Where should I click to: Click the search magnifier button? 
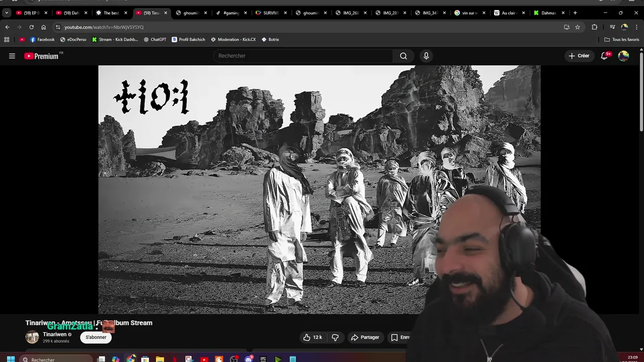tap(403, 56)
